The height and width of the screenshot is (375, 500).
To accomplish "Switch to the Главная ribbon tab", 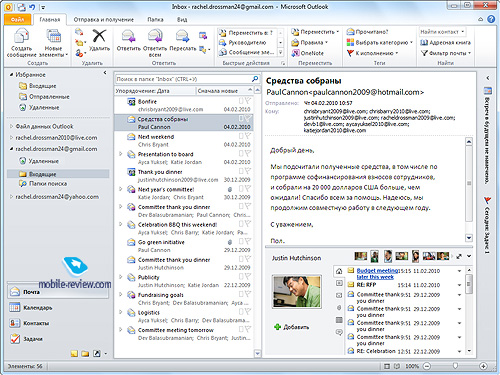I will (50, 20).
